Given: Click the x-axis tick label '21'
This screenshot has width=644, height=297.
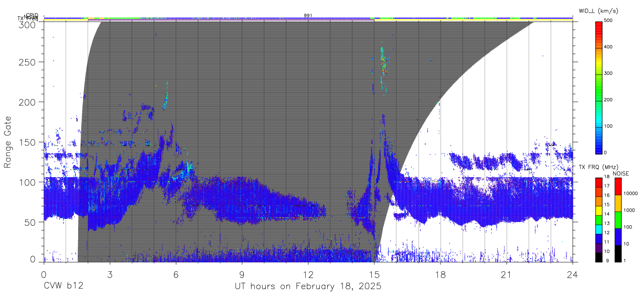Looking at the screenshot, I should pyautogui.click(x=507, y=274).
